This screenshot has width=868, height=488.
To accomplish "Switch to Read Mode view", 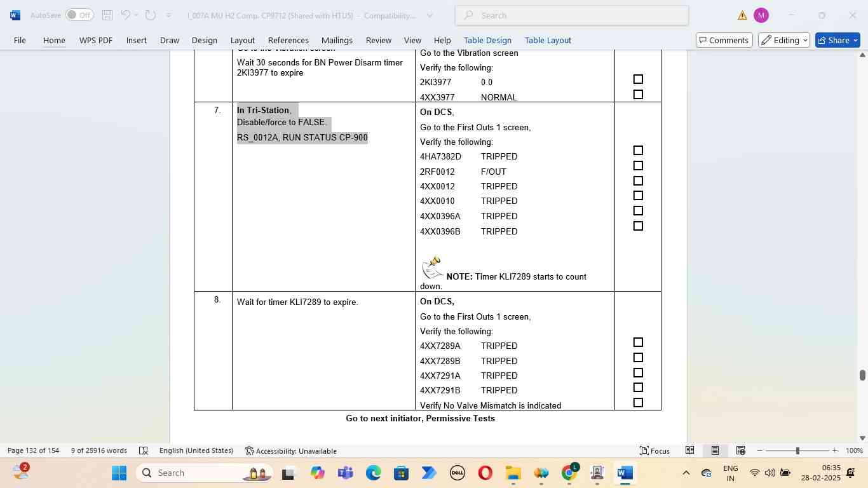I will 689,451.
